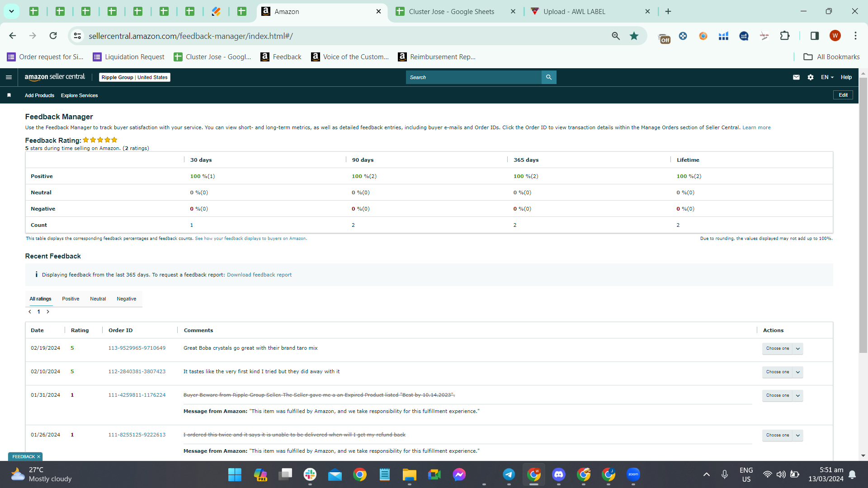Go back with browser back arrow
Image resolution: width=868 pixels, height=488 pixels.
[13, 36]
